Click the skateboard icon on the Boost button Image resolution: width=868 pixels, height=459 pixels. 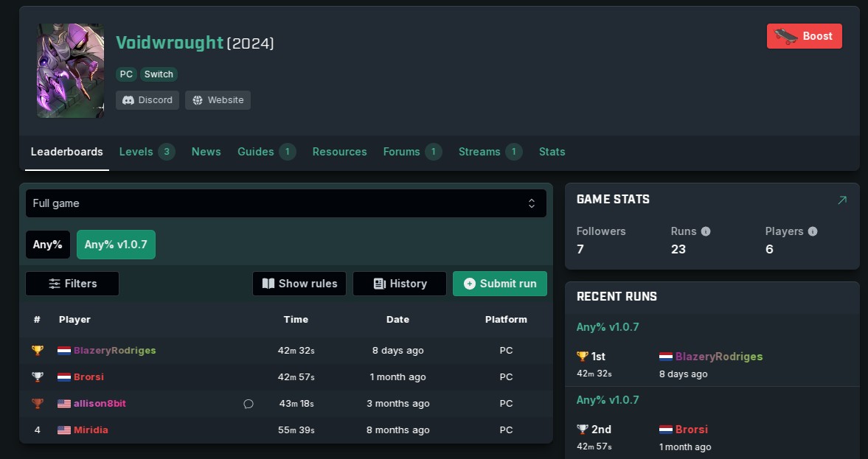click(x=785, y=36)
